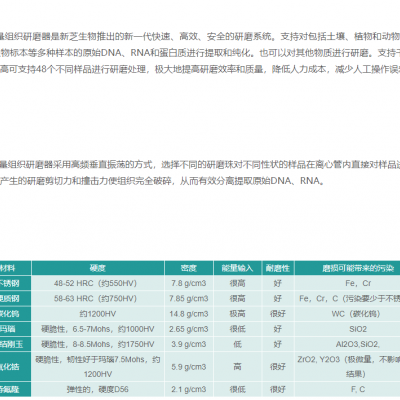Click the 碳化钨 material row label
The height and width of the screenshot is (400, 400).
[x=15, y=314]
